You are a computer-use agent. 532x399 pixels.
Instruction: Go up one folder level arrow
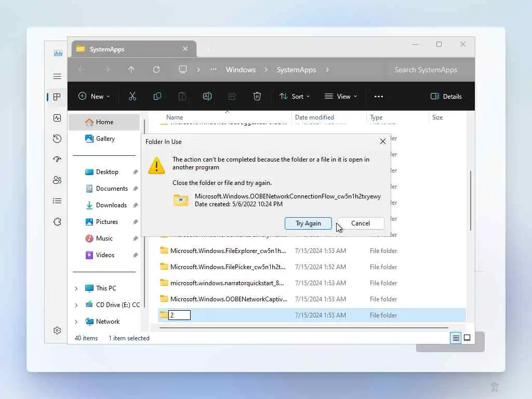(131, 70)
